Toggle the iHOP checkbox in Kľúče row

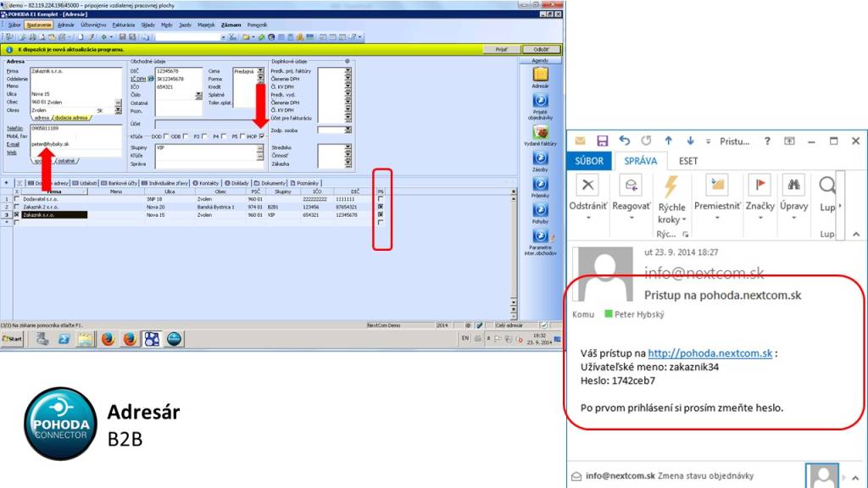point(262,136)
